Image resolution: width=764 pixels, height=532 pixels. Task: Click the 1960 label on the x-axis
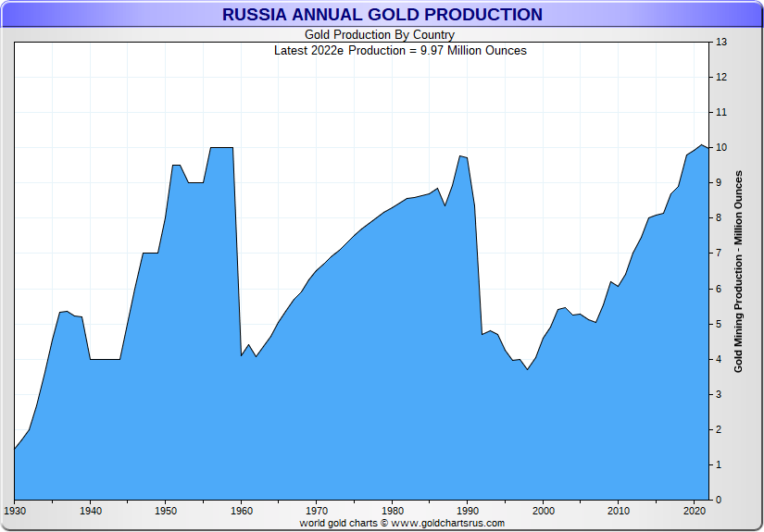(241, 511)
